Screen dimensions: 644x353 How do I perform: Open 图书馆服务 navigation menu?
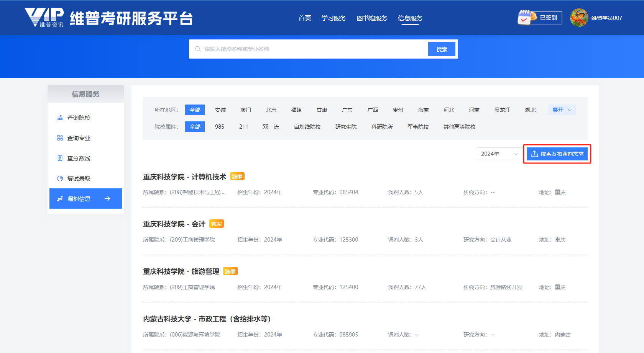372,18
